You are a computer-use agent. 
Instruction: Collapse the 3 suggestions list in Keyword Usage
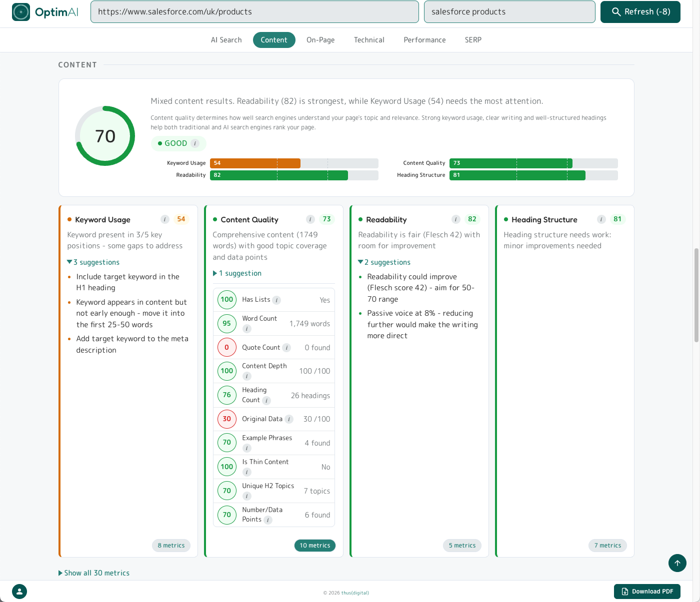tap(93, 262)
